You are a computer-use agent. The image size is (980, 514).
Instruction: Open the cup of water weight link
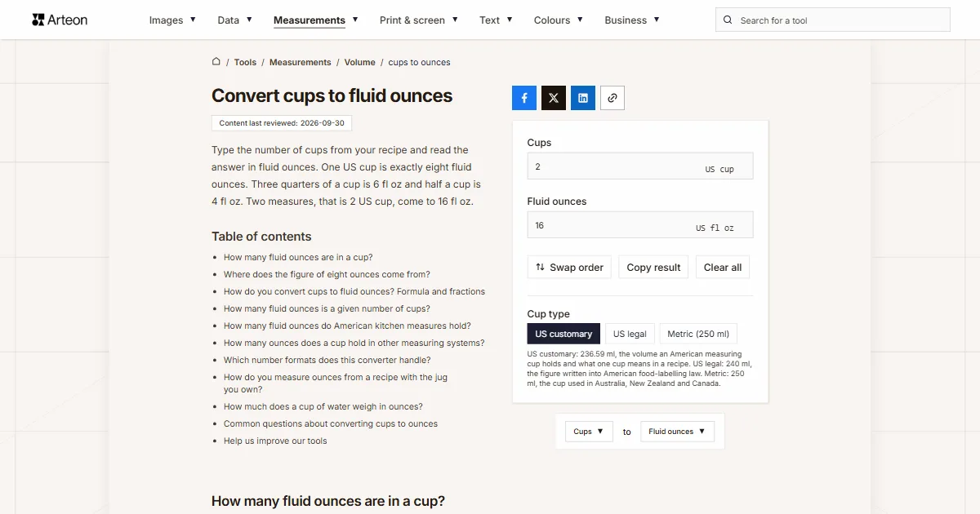pos(323,406)
